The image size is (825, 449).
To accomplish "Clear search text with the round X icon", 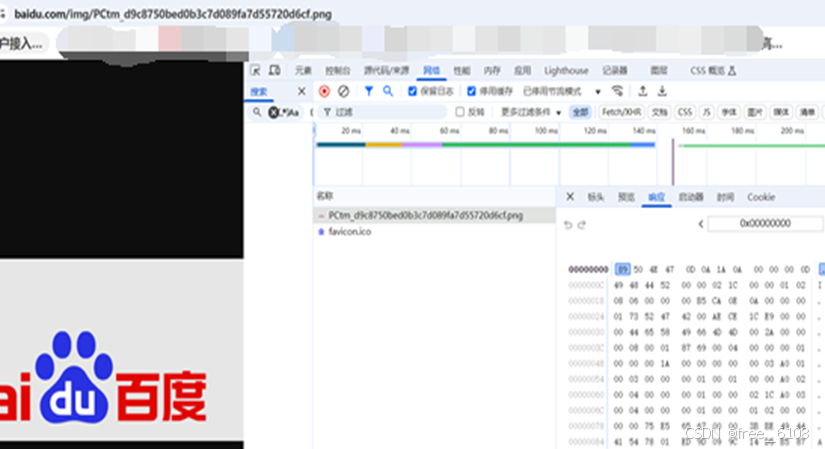I will (274, 112).
